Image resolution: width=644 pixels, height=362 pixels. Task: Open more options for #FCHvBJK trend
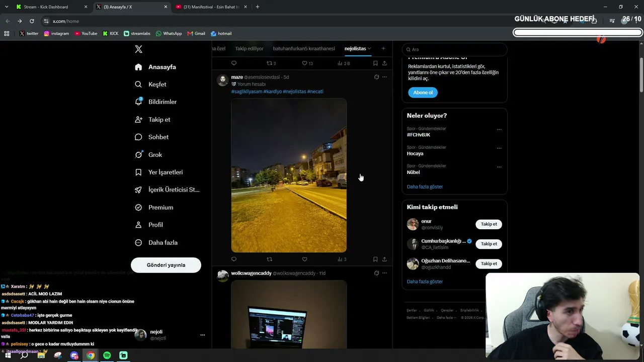(499, 129)
